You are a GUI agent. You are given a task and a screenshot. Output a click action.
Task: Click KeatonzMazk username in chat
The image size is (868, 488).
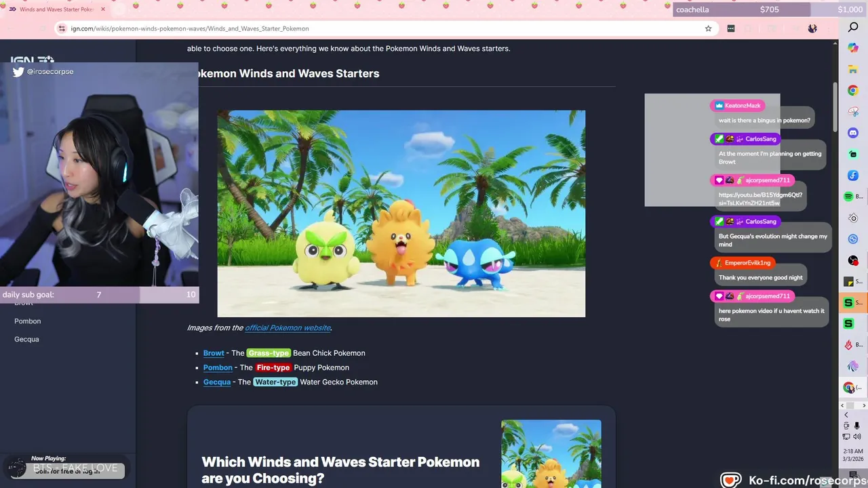coord(743,106)
